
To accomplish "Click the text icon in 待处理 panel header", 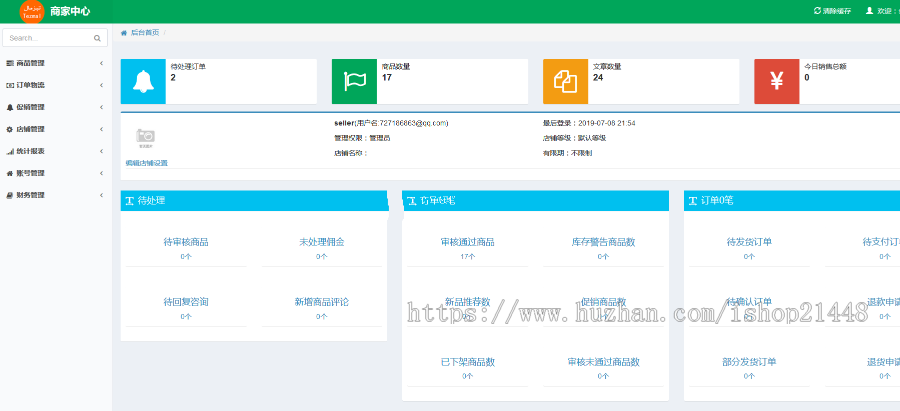I will [130, 201].
